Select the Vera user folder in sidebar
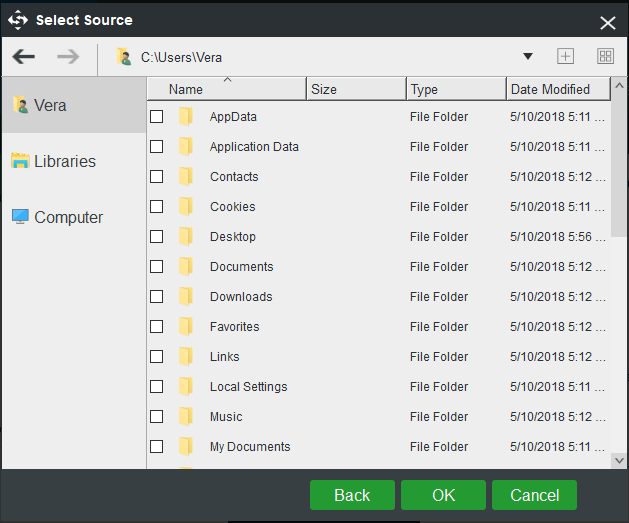The image size is (629, 523). point(74,105)
